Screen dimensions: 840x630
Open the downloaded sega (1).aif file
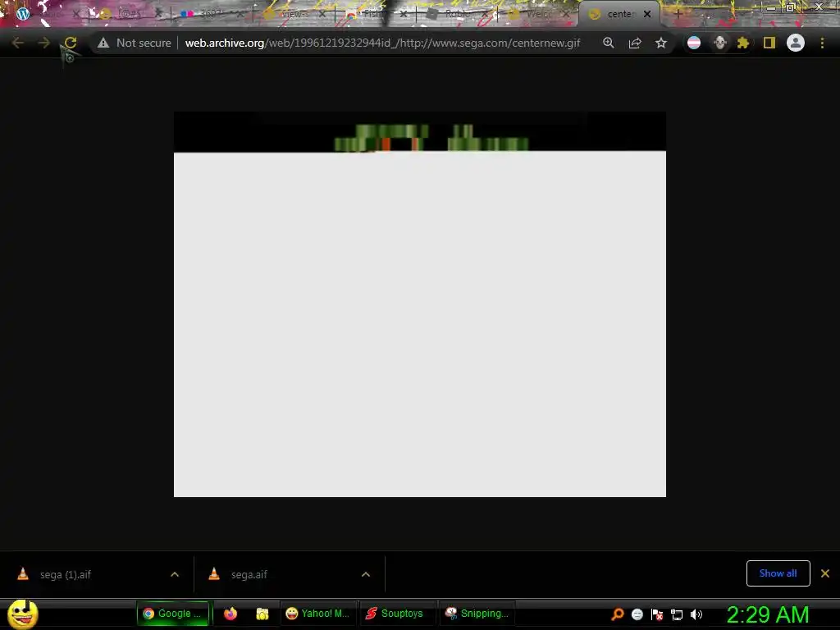point(65,574)
